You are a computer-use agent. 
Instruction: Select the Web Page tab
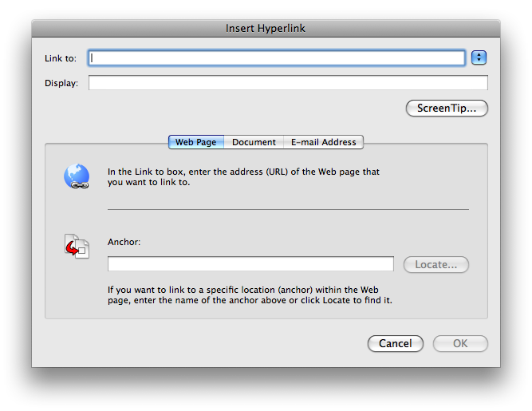196,142
